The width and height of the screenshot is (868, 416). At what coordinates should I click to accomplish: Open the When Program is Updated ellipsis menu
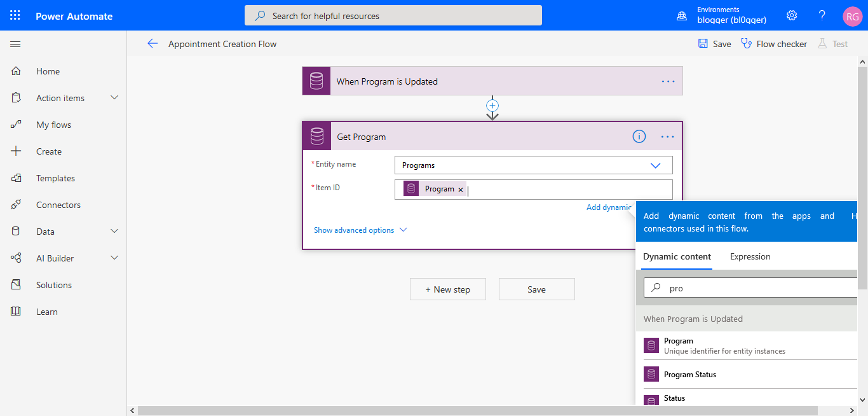tap(668, 81)
